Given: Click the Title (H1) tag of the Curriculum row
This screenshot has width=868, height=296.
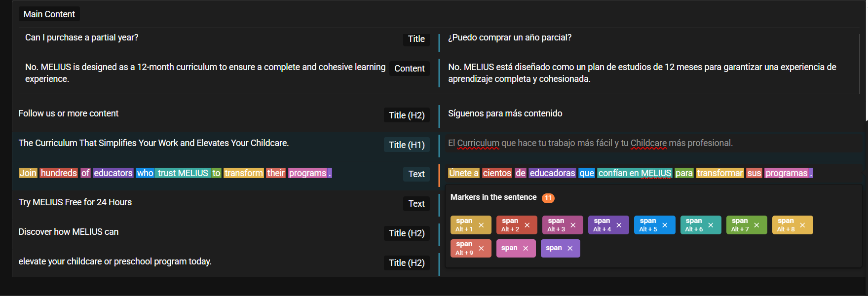Looking at the screenshot, I should pos(407,145).
